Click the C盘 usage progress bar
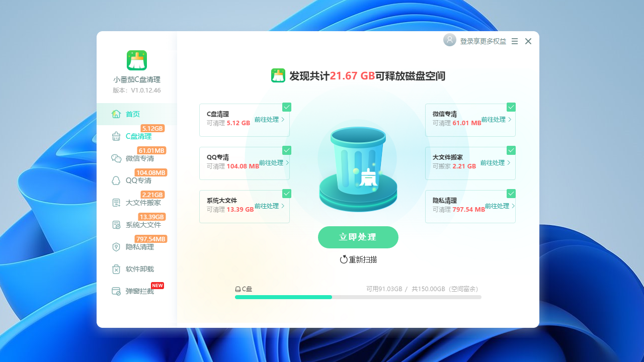644x362 pixels. (358, 297)
